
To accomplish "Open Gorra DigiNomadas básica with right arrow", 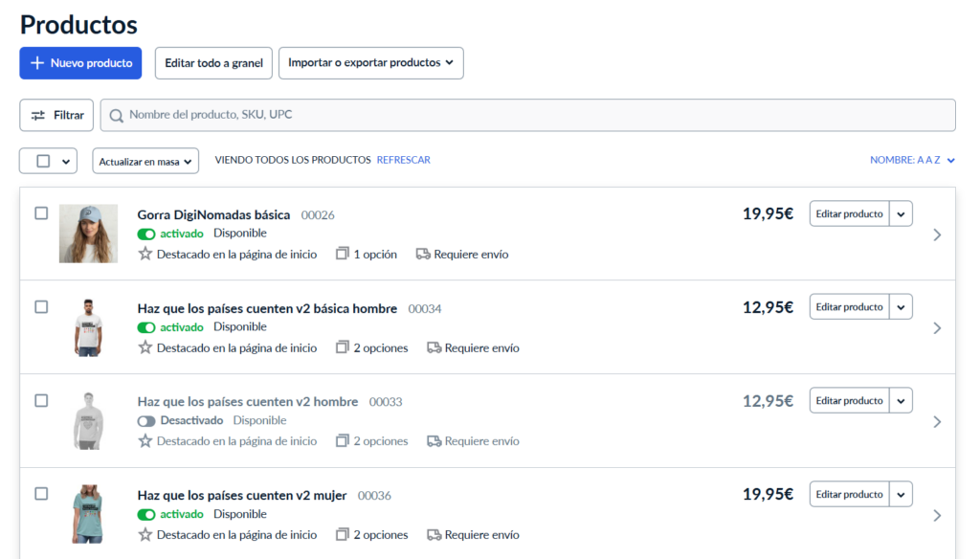I will (x=937, y=235).
